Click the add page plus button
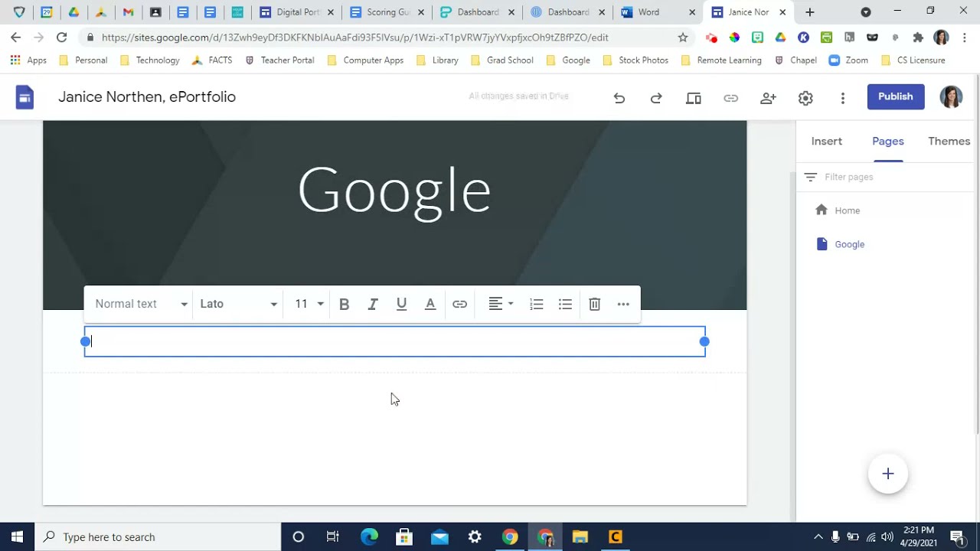 click(888, 474)
